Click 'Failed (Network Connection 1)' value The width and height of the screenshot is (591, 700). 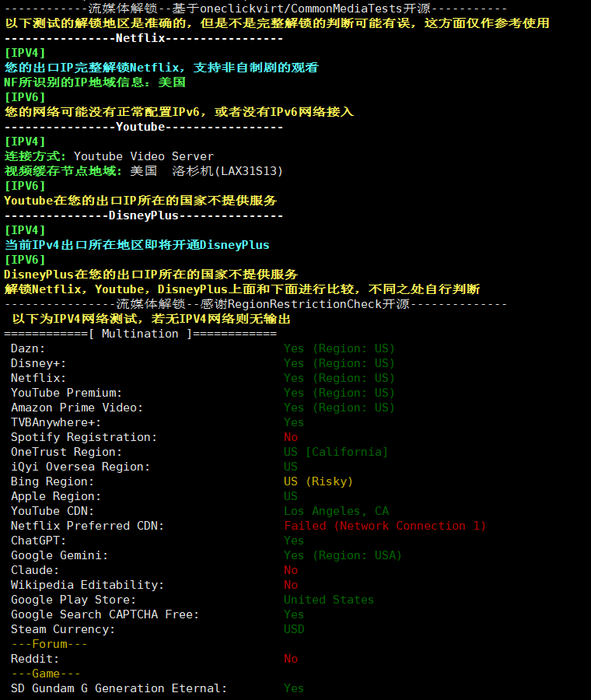385,526
